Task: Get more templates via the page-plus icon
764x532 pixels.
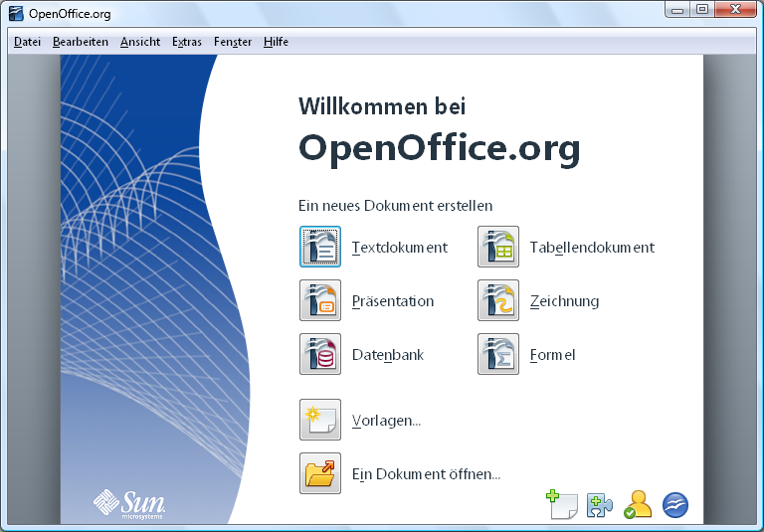Action: click(x=562, y=504)
